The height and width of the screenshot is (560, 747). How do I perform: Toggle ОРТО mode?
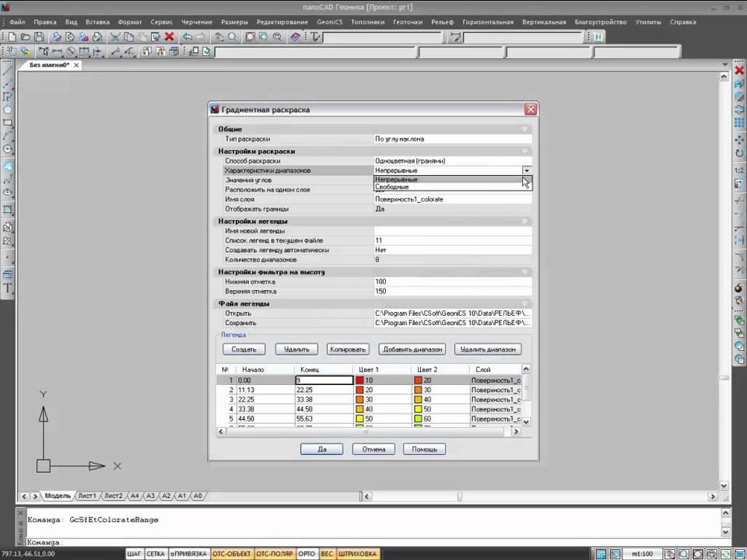(x=307, y=554)
